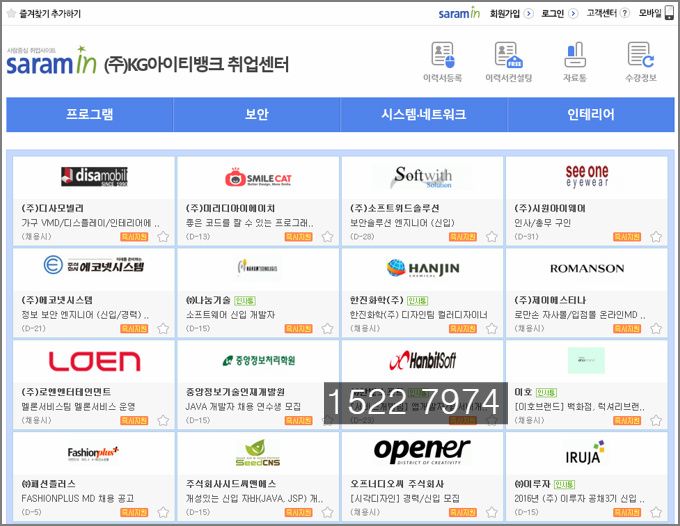Click the Softwith Solution logo

[422, 177]
